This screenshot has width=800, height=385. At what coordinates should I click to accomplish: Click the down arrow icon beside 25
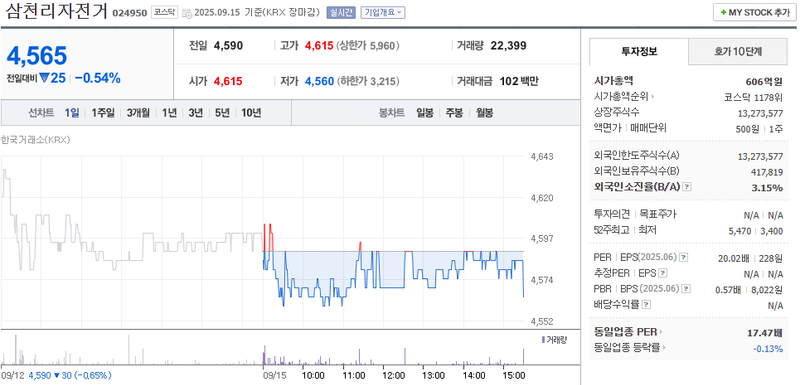click(44, 79)
